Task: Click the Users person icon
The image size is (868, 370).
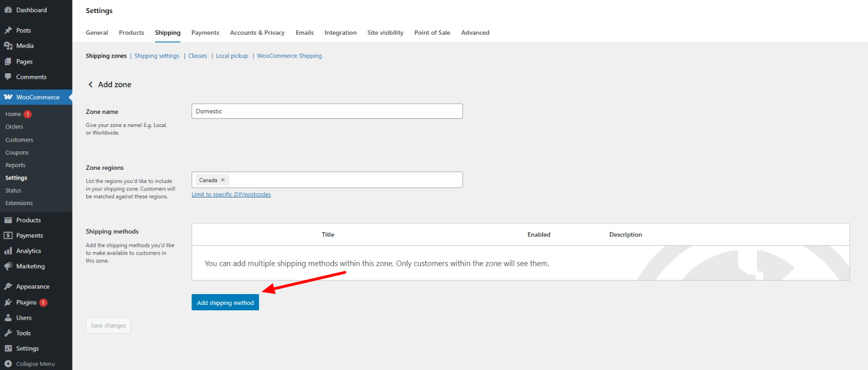Action: [x=8, y=317]
